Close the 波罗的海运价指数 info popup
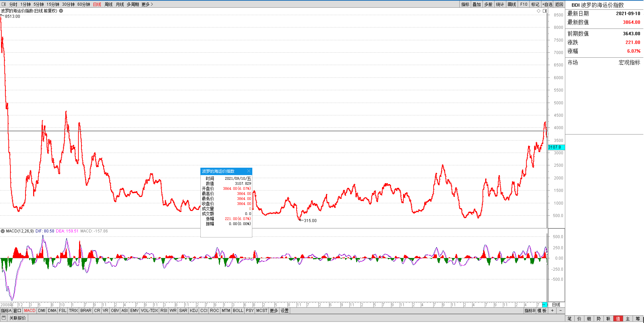The image size is (644, 323). point(249,171)
